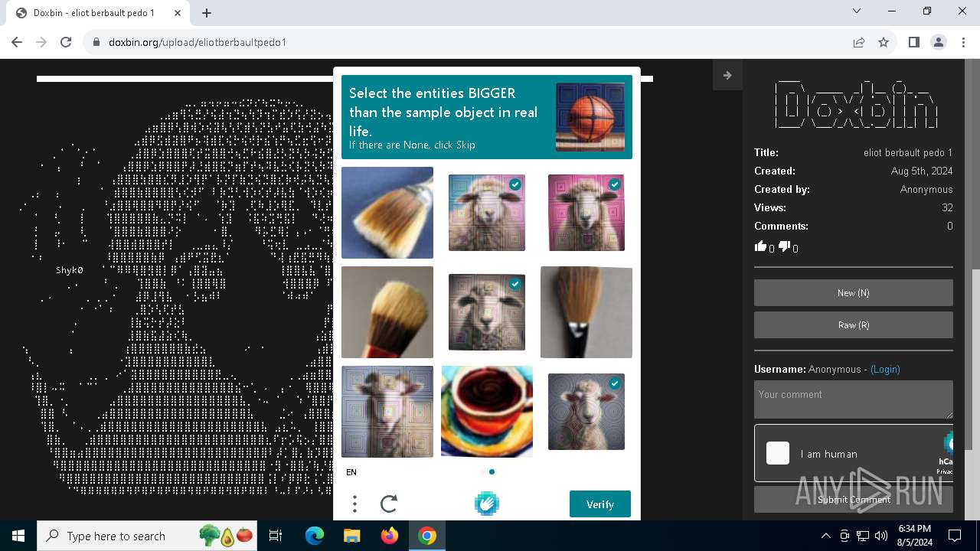This screenshot has width=980, height=551.
Task: Close the Doxbin browser tab
Action: point(177,13)
